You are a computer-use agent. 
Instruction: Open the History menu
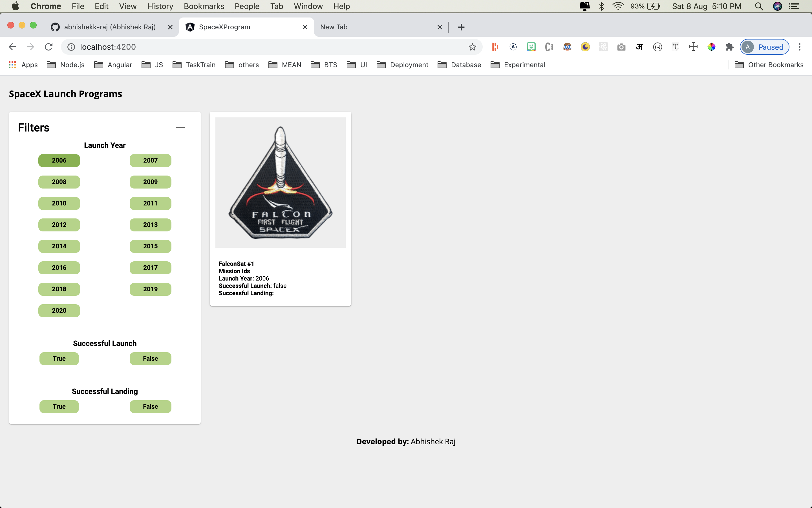point(160,6)
